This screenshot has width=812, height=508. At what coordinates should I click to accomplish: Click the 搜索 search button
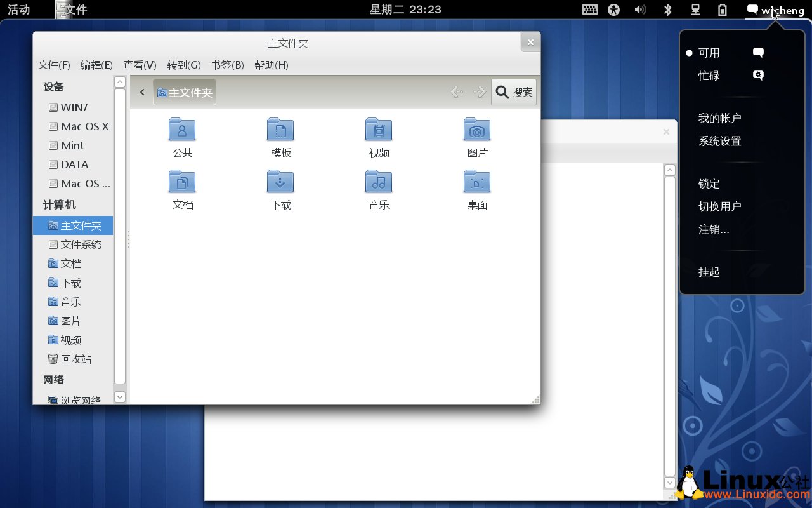(514, 92)
